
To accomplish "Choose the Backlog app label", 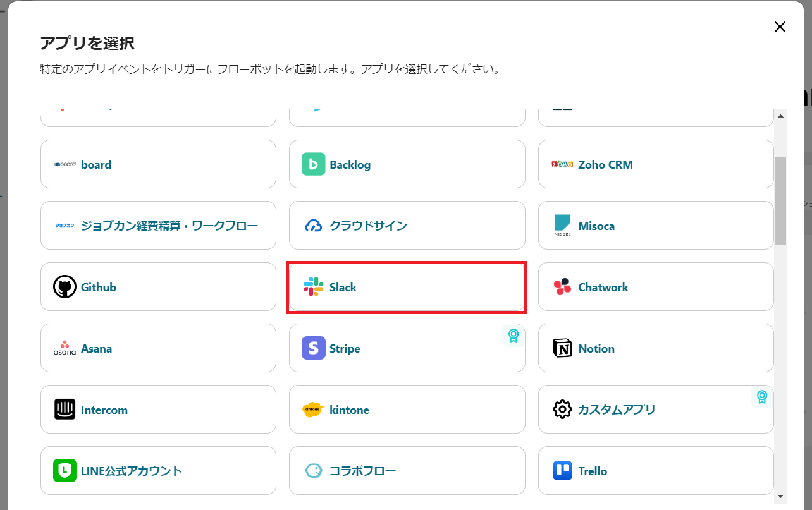I will (x=350, y=164).
